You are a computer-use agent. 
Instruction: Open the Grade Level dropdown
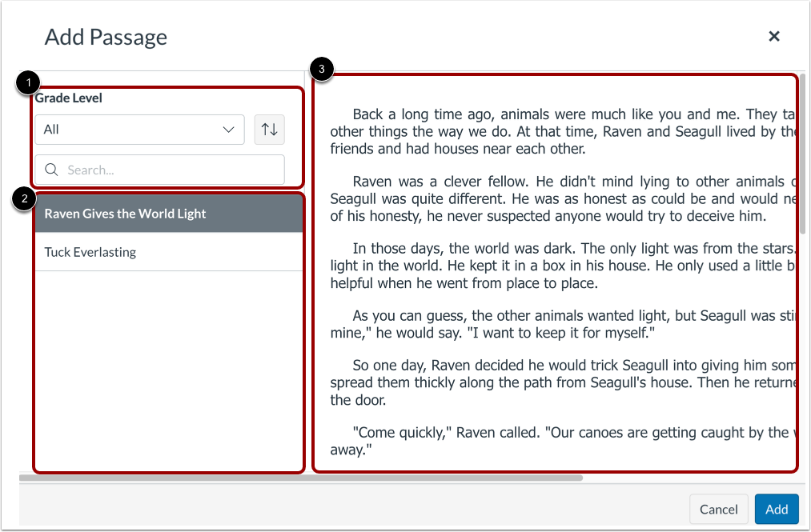click(x=139, y=130)
